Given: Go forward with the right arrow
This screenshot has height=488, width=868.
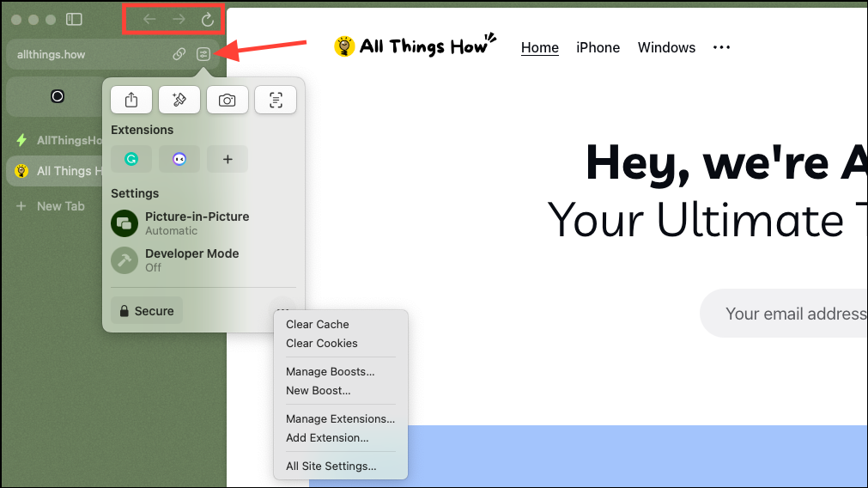Looking at the screenshot, I should pos(179,20).
